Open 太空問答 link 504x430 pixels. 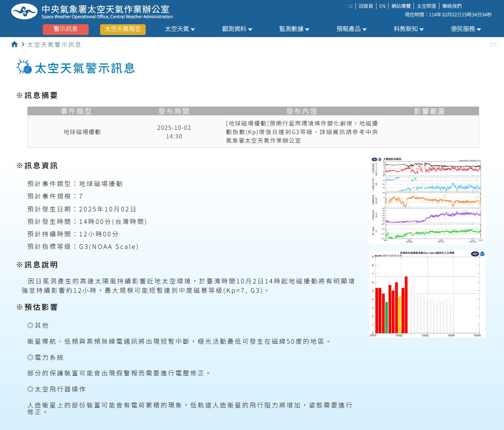426,6
